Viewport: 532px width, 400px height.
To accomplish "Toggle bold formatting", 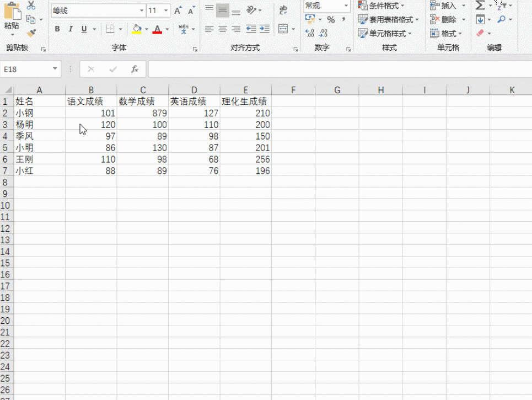I will 57,29.
